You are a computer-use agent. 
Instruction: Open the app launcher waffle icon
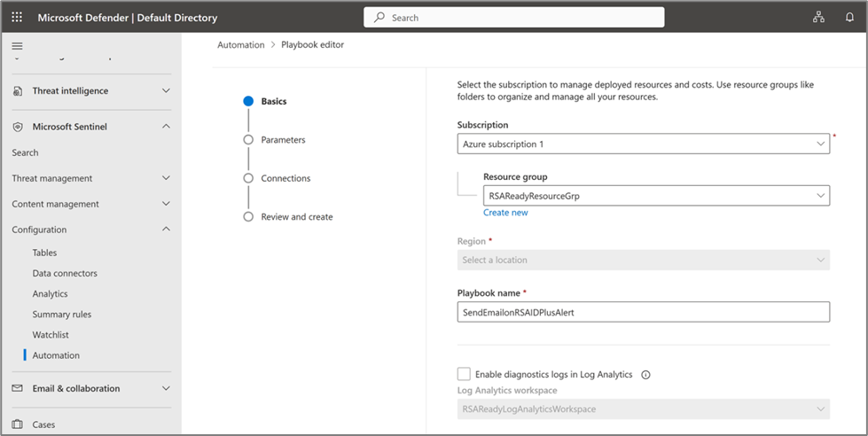(x=17, y=18)
